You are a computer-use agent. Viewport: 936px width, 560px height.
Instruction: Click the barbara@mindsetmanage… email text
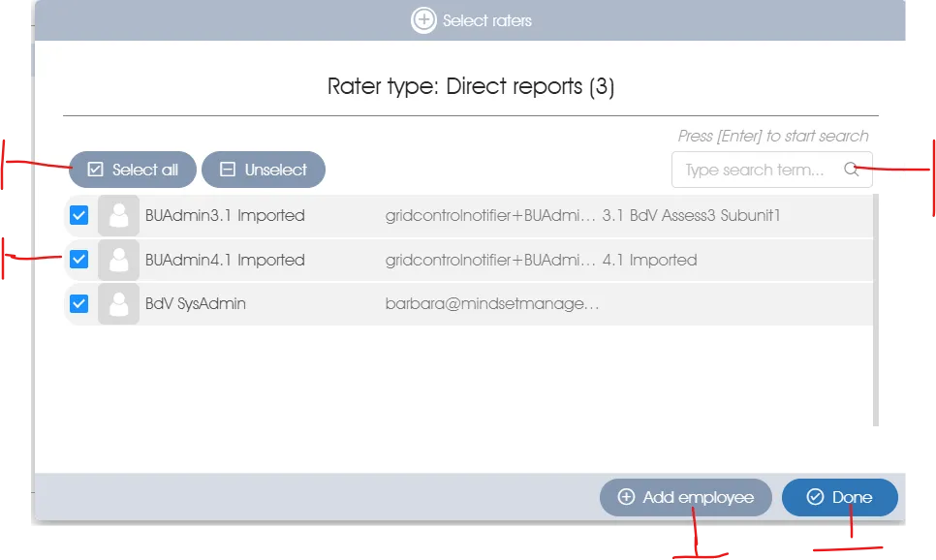coord(492,304)
